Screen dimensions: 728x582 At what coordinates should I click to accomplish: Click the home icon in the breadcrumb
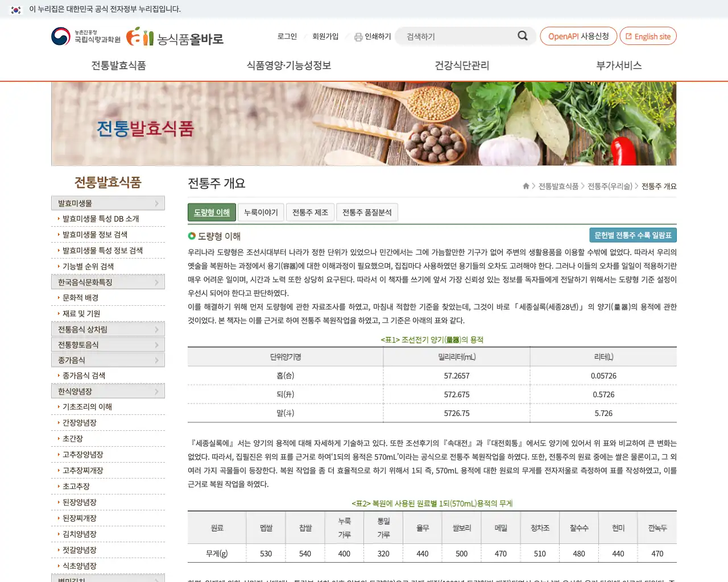click(526, 186)
